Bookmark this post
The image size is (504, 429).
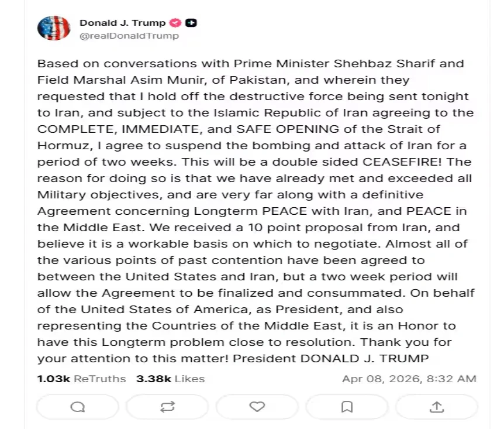tap(347, 407)
